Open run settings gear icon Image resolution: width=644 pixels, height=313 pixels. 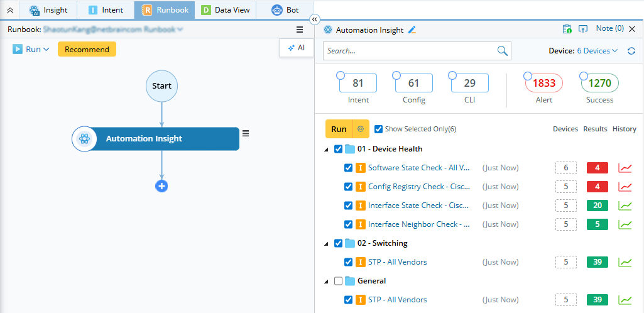[x=361, y=129]
